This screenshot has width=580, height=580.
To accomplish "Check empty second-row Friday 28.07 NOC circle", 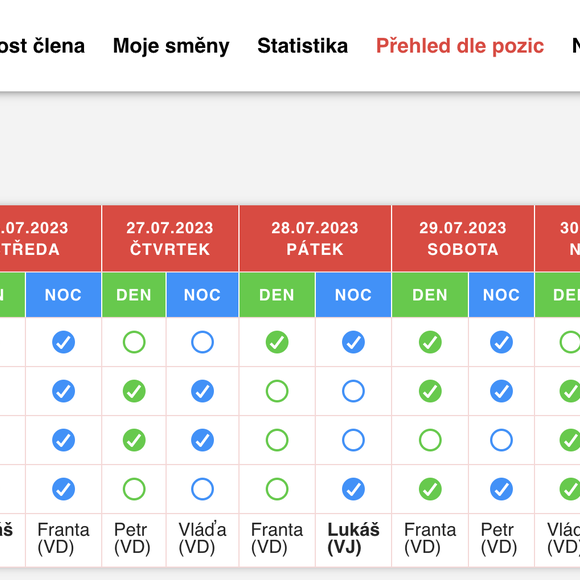I will (x=353, y=391).
